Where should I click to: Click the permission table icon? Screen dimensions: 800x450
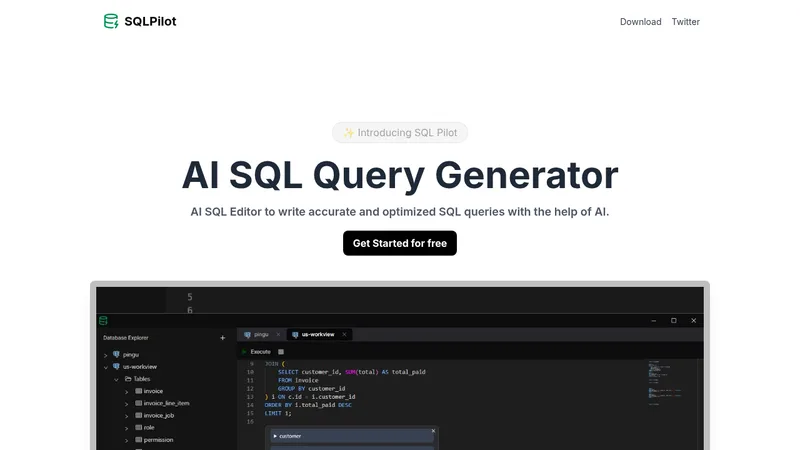tap(138, 440)
